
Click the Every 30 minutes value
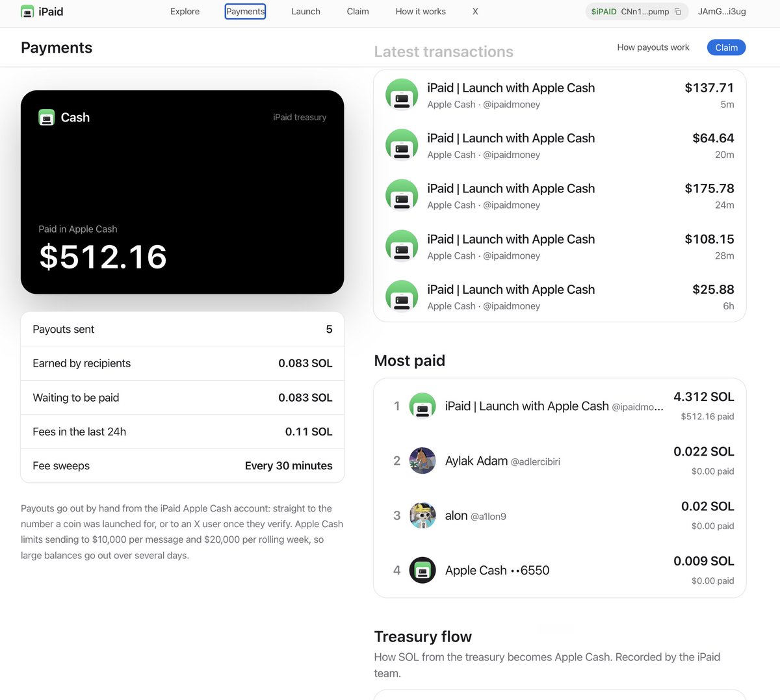289,466
